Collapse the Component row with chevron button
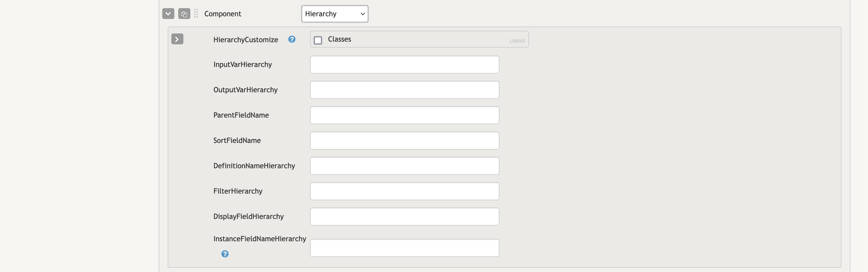Viewport: 868px width, 272px height. (x=168, y=14)
